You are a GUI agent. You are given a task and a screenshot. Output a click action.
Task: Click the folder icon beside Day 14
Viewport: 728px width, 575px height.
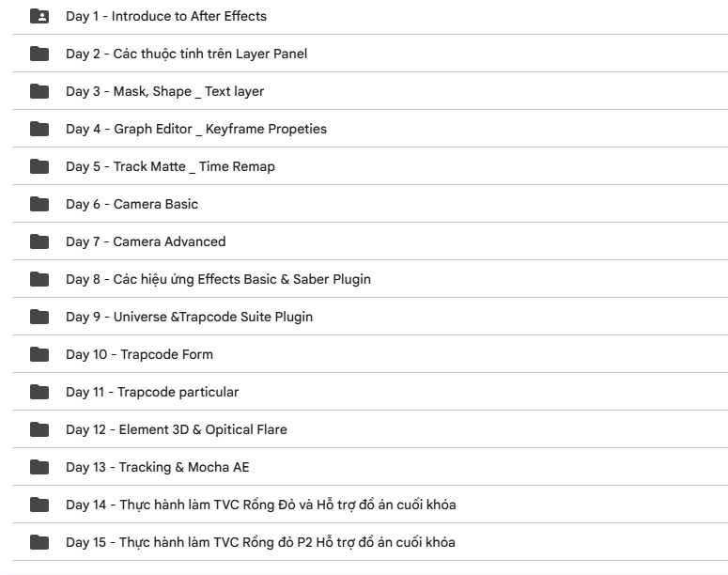pos(39,505)
